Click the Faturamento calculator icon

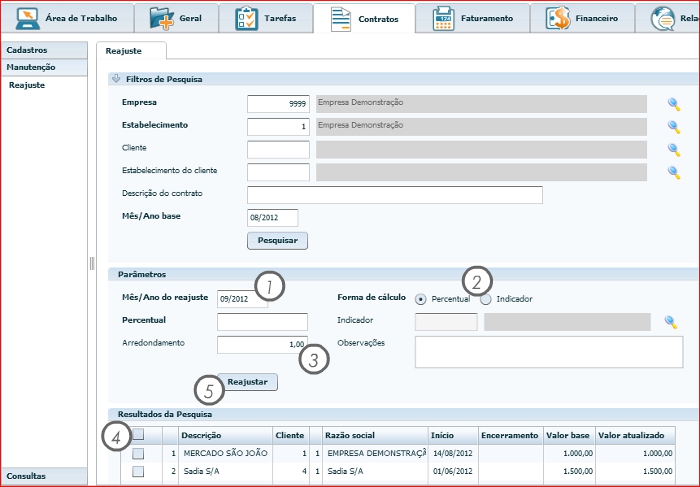click(443, 19)
